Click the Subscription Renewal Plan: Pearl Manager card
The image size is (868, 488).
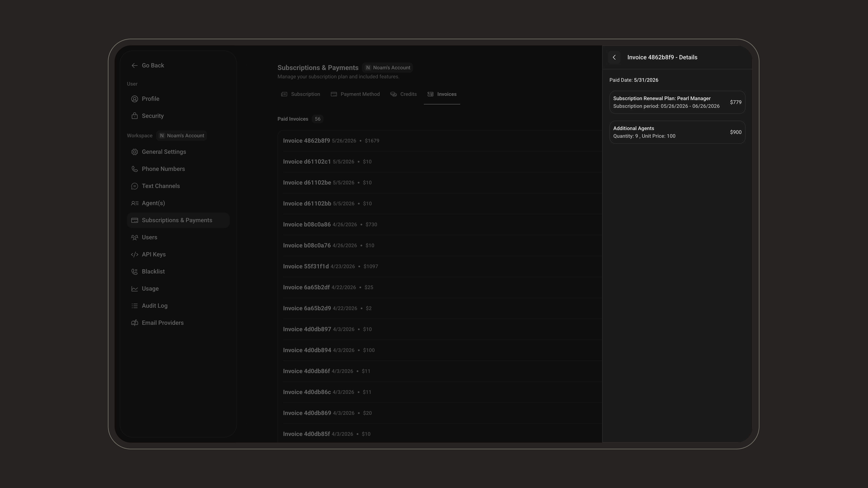677,102
